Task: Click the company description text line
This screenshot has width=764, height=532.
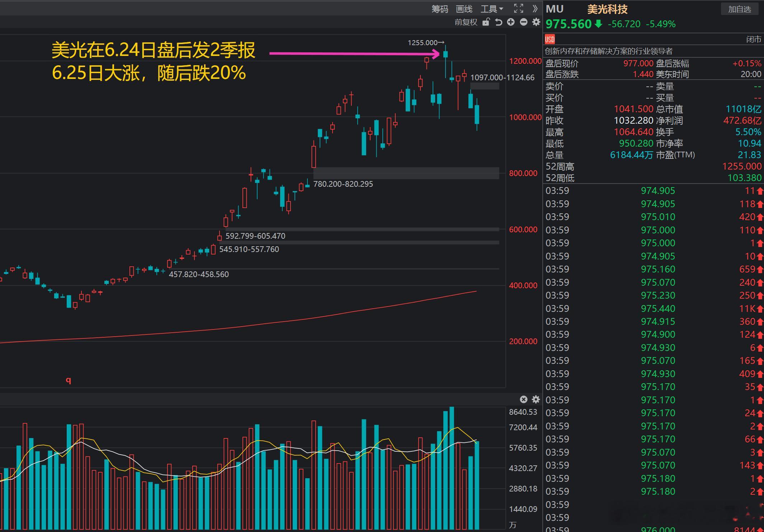Action: click(609, 51)
